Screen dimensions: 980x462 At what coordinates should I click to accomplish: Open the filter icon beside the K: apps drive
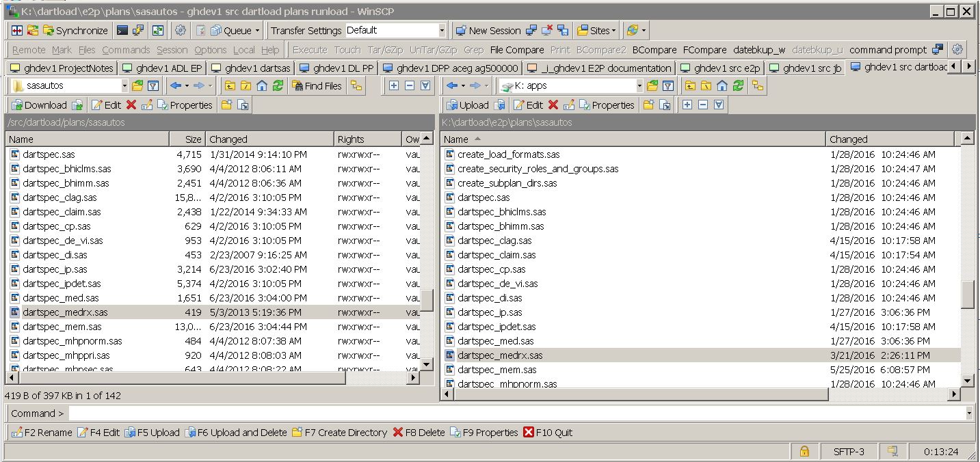(x=668, y=86)
